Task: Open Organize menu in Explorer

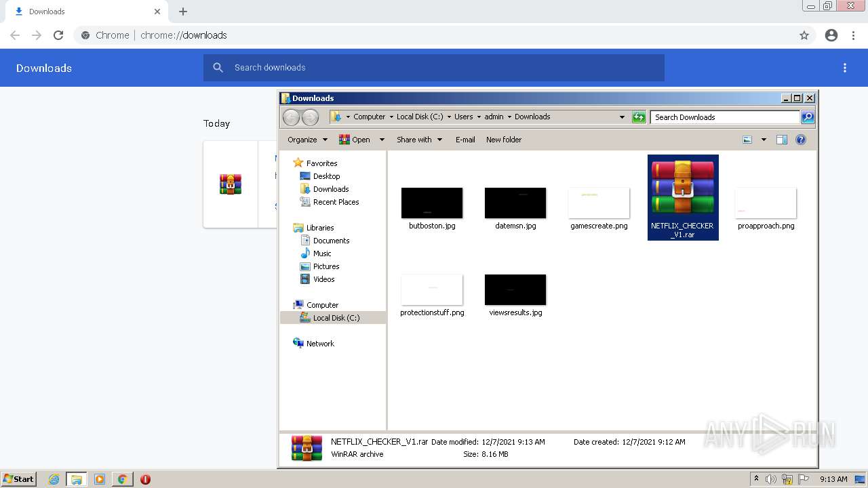Action: tap(307, 140)
